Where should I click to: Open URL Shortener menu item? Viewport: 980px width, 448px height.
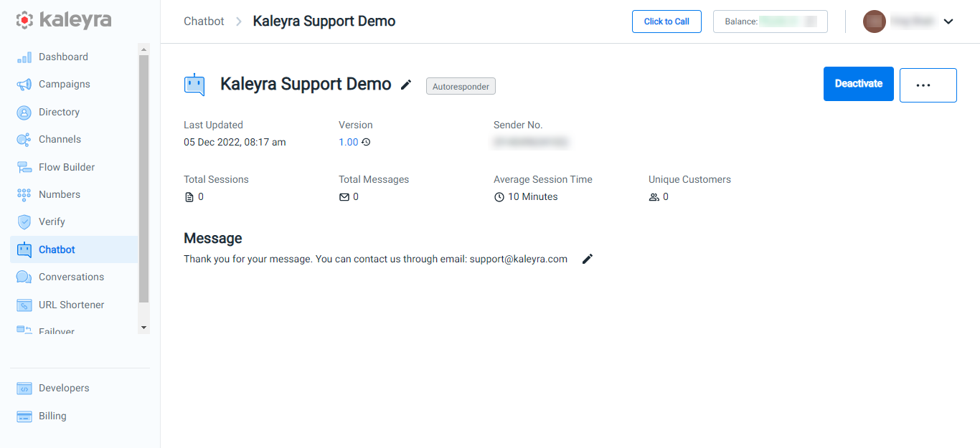click(x=73, y=305)
